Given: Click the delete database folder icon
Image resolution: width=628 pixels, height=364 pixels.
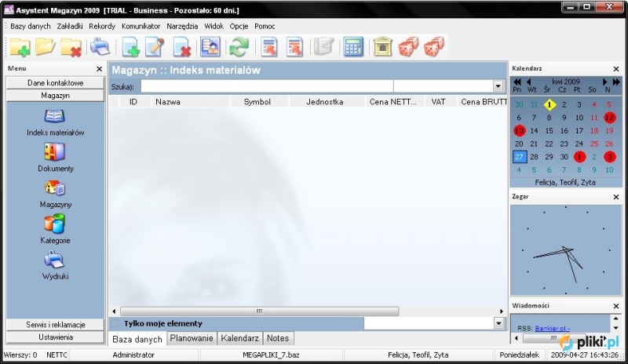Looking at the screenshot, I should point(71,47).
